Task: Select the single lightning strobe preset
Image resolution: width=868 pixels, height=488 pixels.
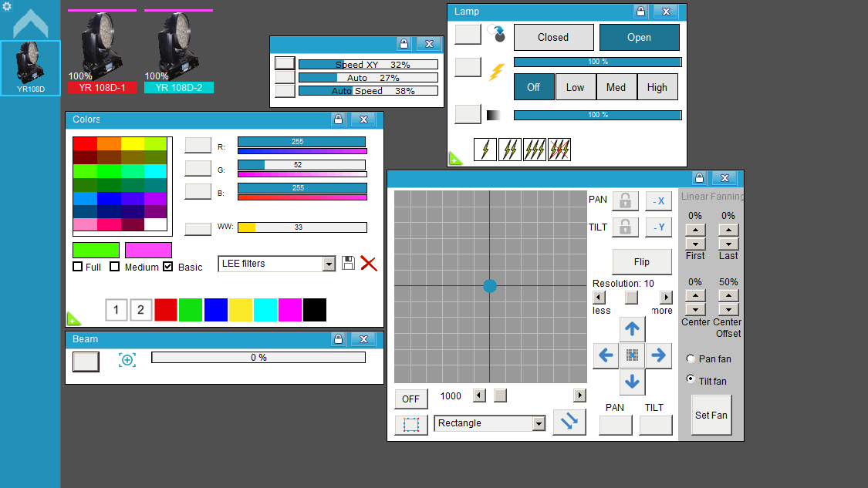Action: (485, 150)
